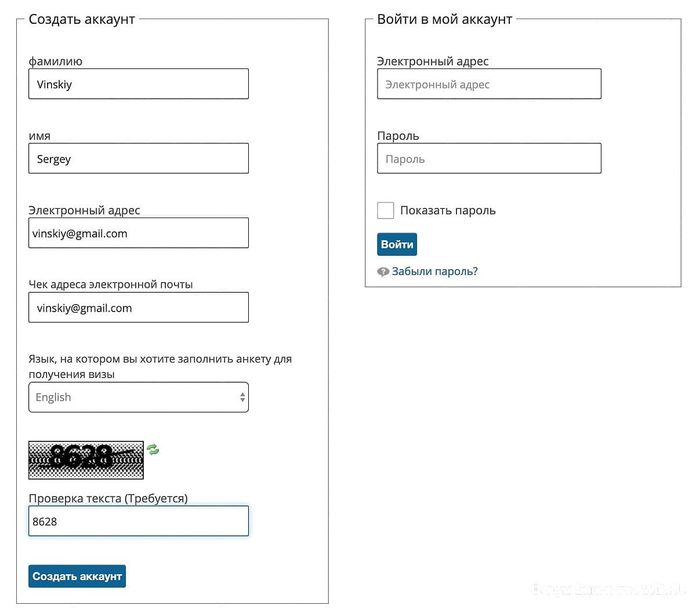696x616 pixels.
Task: Refresh the captcha image with green arrows
Action: pos(153,450)
